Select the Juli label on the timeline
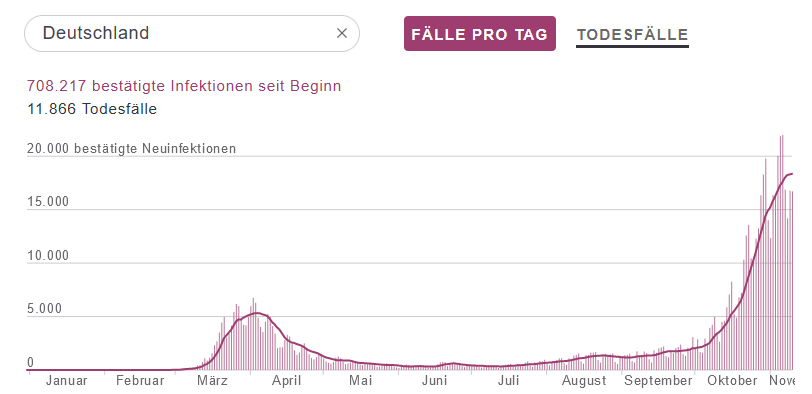812x394 pixels. coord(509,381)
